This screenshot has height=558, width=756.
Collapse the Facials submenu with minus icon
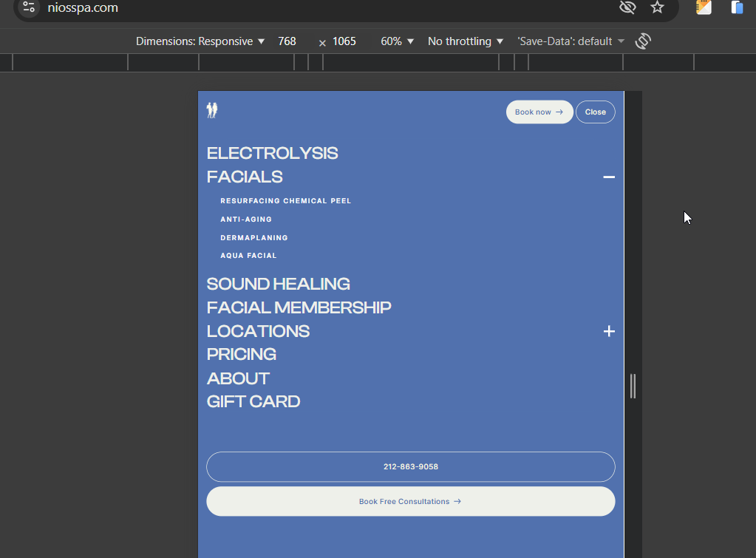click(609, 177)
